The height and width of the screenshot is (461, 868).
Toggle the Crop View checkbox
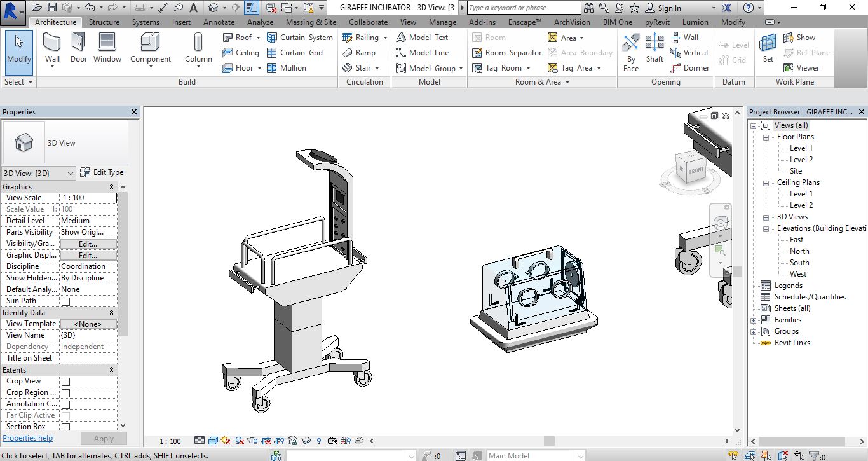[x=65, y=382]
